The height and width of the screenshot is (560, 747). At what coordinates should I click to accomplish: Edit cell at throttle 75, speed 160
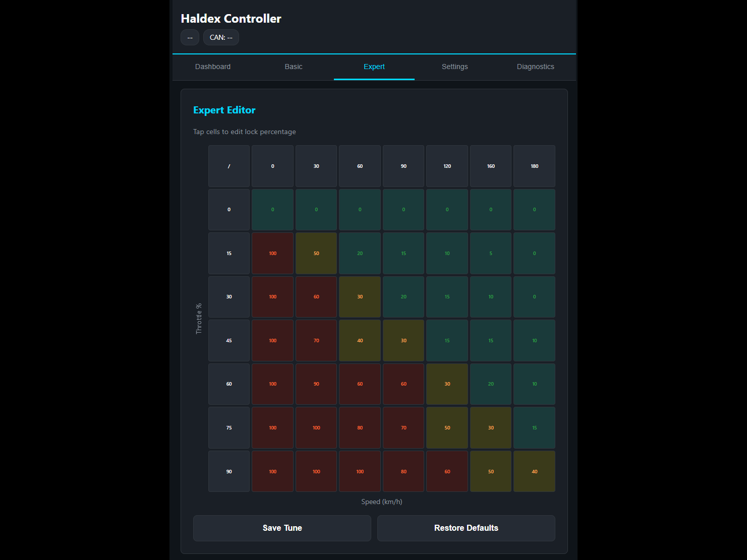[x=491, y=428]
